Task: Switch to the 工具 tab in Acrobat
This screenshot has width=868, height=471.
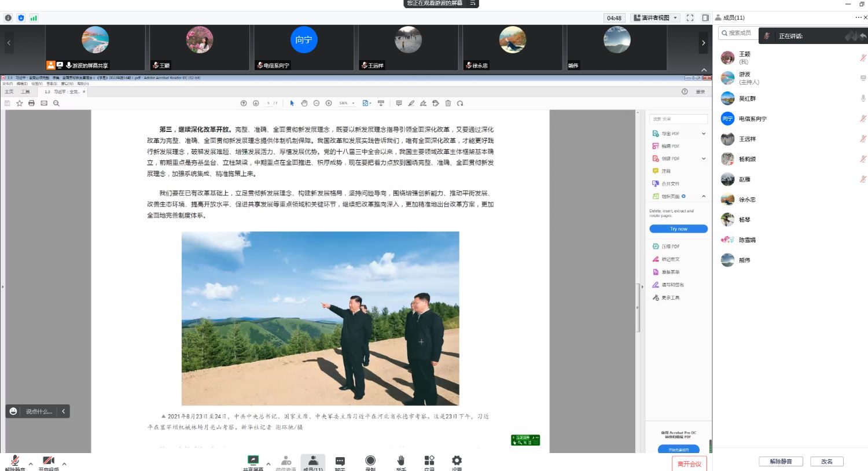Action: tap(25, 91)
